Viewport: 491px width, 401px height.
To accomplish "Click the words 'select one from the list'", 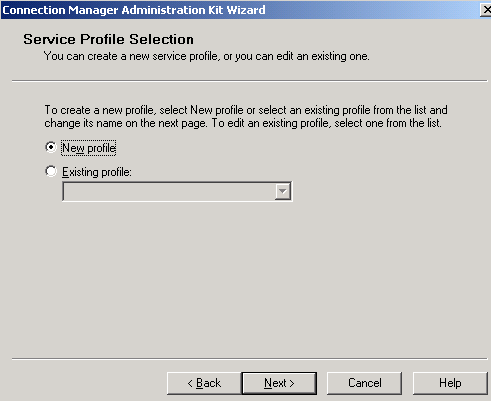I will (x=387, y=123).
